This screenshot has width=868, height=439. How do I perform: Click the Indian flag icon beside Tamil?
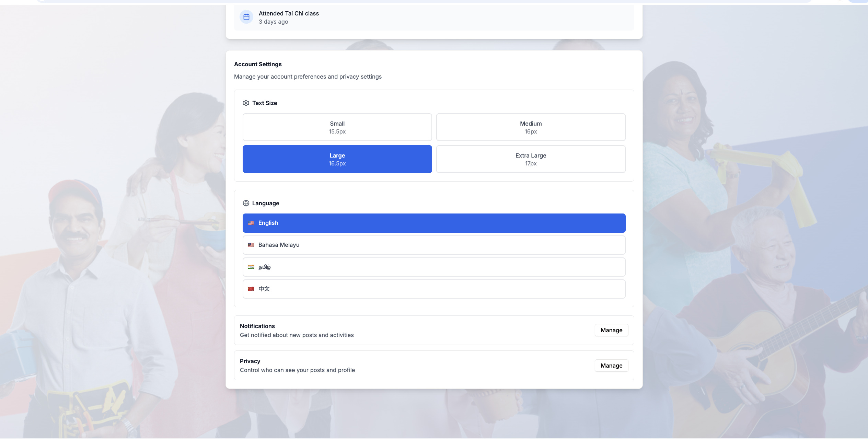pyautogui.click(x=251, y=267)
